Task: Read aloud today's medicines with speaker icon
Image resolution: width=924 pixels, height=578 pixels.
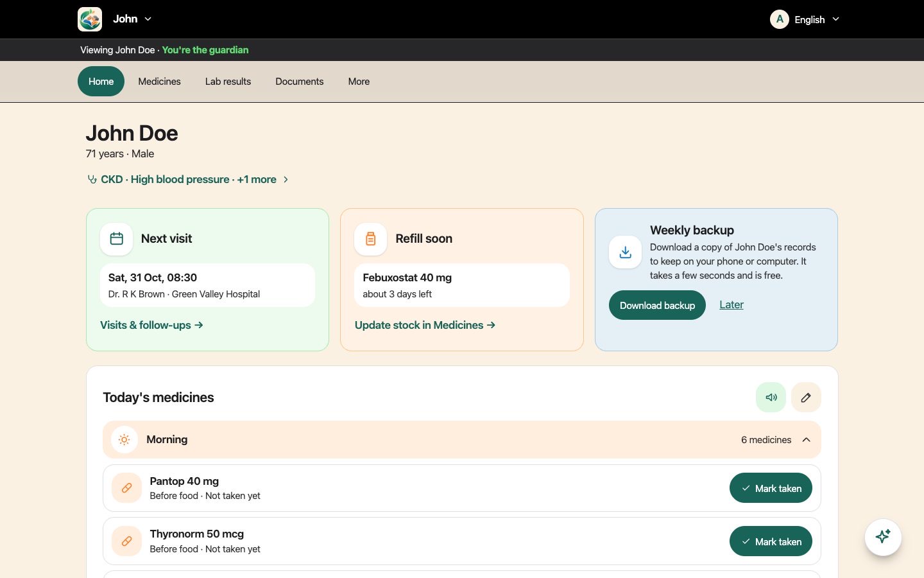Action: [771, 398]
